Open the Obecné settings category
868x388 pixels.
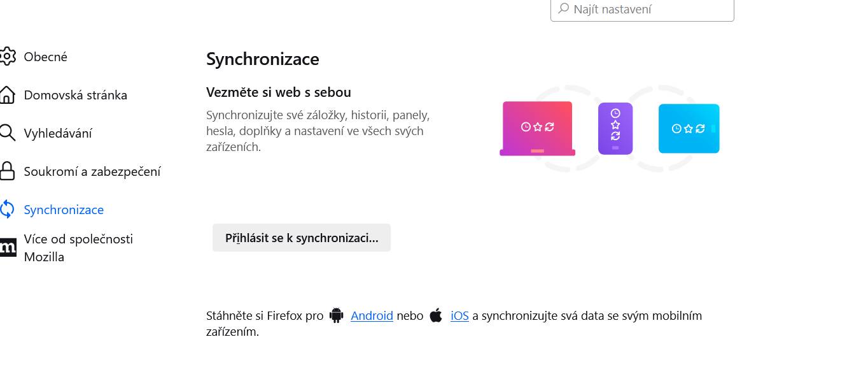point(46,57)
